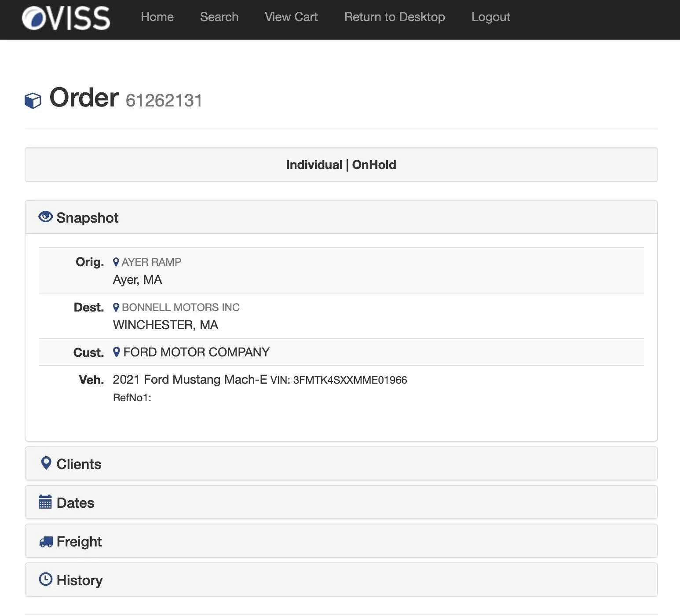
Task: Click the Orig. row label
Action: 90,262
